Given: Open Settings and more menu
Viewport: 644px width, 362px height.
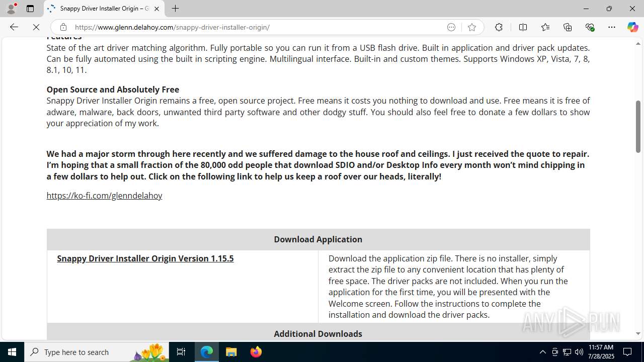Looking at the screenshot, I should (612, 27).
